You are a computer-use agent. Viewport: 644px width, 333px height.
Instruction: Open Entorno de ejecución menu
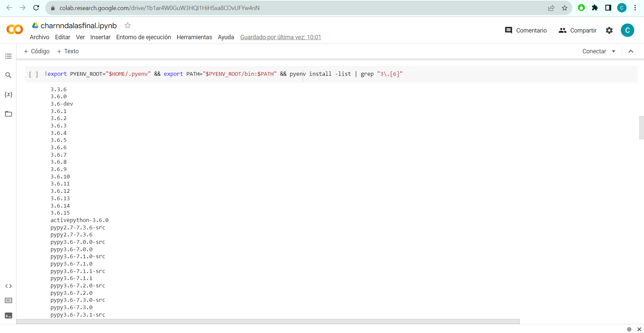click(x=144, y=37)
